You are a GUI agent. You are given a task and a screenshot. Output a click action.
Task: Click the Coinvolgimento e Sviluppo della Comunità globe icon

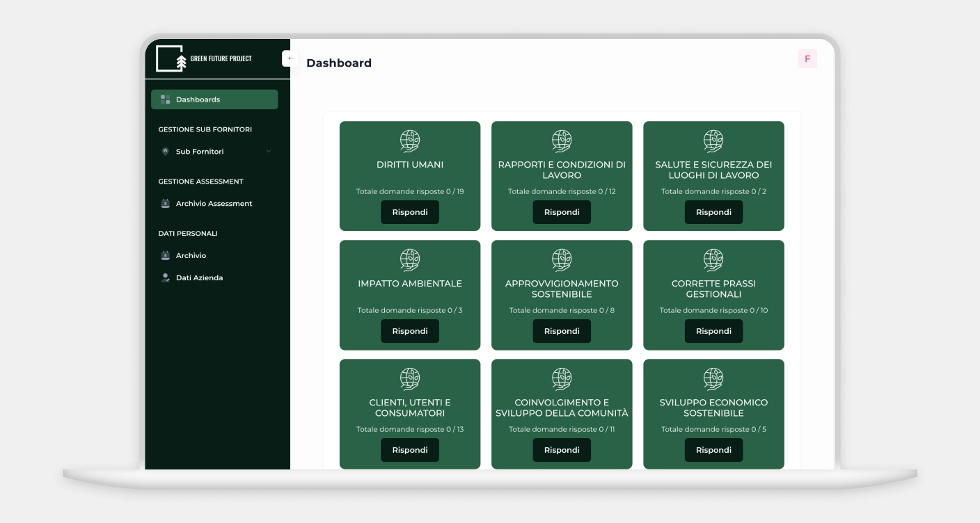click(x=562, y=379)
